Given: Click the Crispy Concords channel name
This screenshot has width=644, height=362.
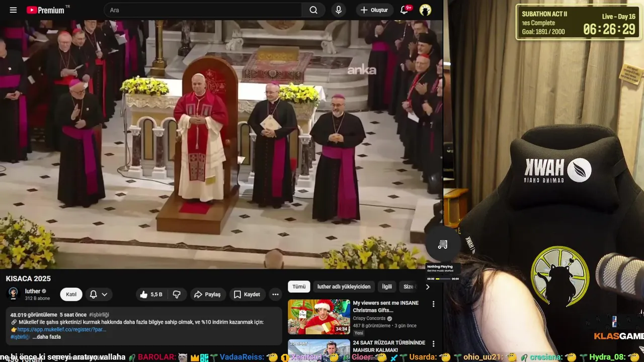Looking at the screenshot, I should 369,318.
